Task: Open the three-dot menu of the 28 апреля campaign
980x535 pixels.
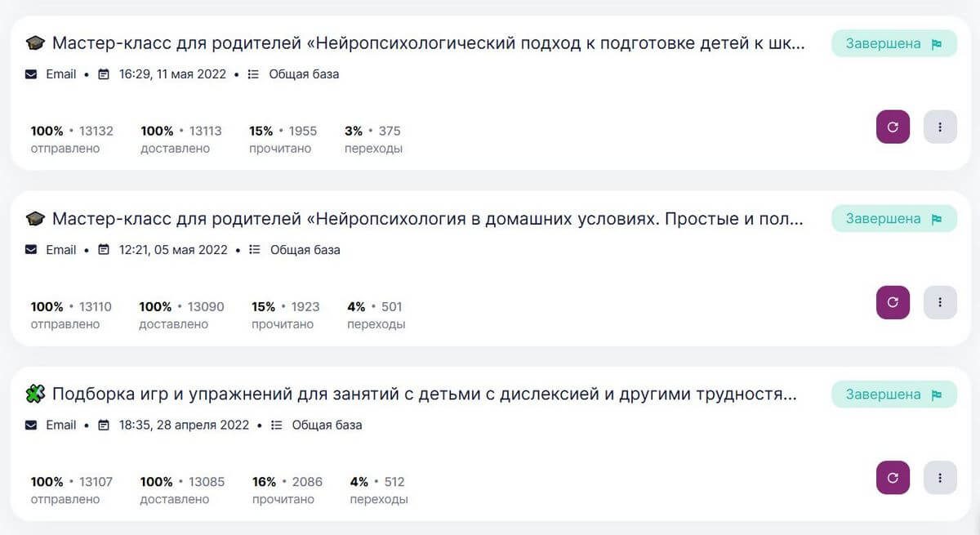Action: [940, 478]
